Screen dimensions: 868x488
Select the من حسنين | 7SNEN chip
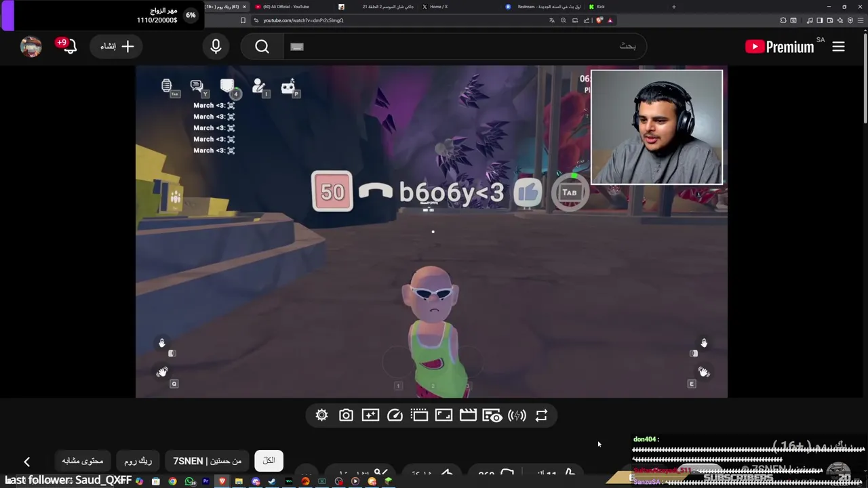pyautogui.click(x=207, y=461)
